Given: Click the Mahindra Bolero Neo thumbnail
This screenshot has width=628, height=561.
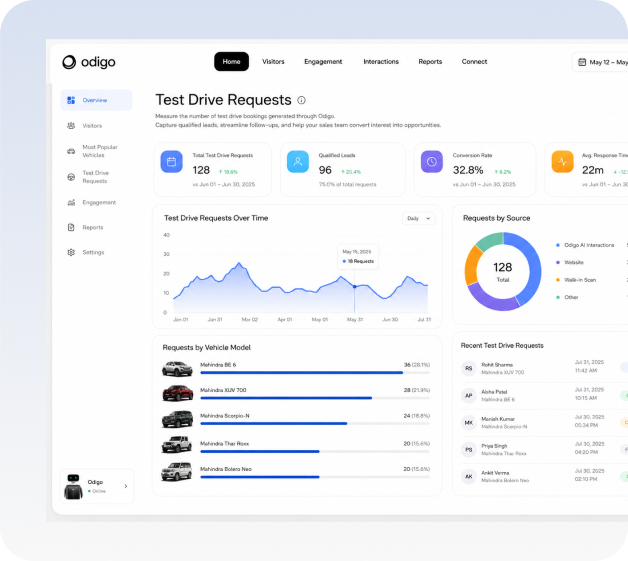Looking at the screenshot, I should [x=177, y=471].
